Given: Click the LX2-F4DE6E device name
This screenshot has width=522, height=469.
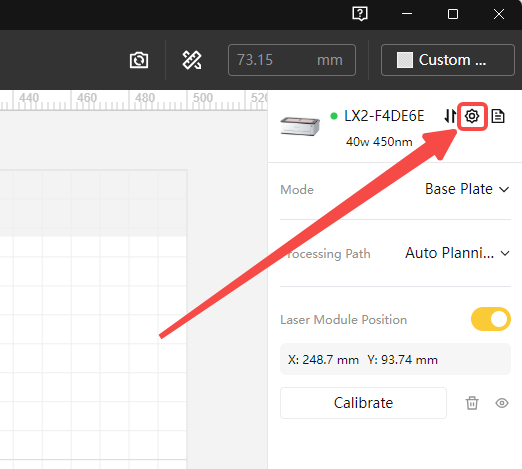Looking at the screenshot, I should 384,116.
